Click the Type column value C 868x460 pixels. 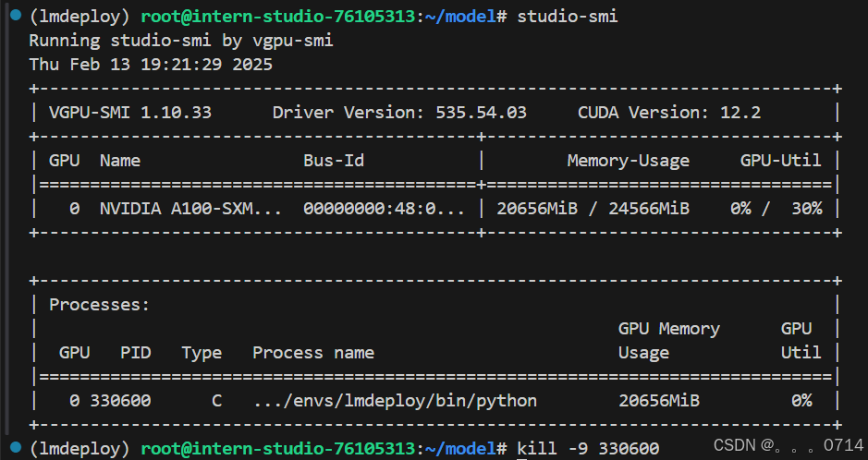click(x=216, y=400)
